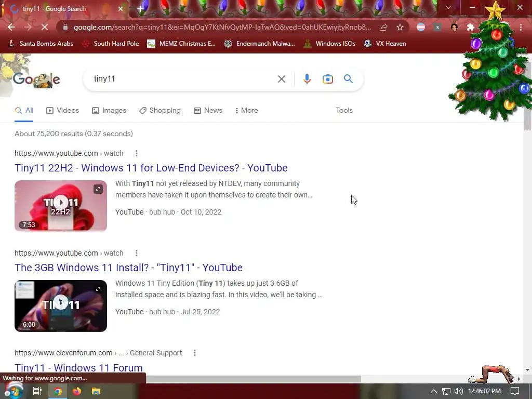Expand the More search filters
This screenshot has width=532, height=399.
247,111
